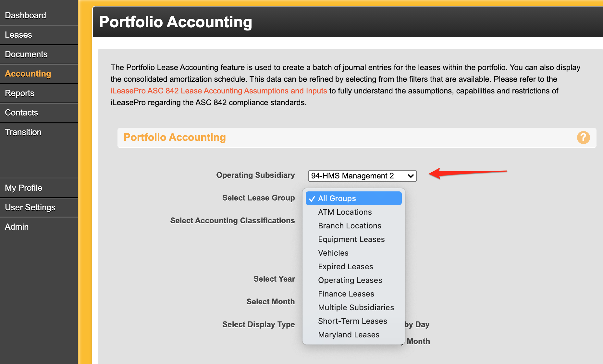Select Vehicles lease group option
Viewport: 603px width, 364px height.
click(353, 253)
